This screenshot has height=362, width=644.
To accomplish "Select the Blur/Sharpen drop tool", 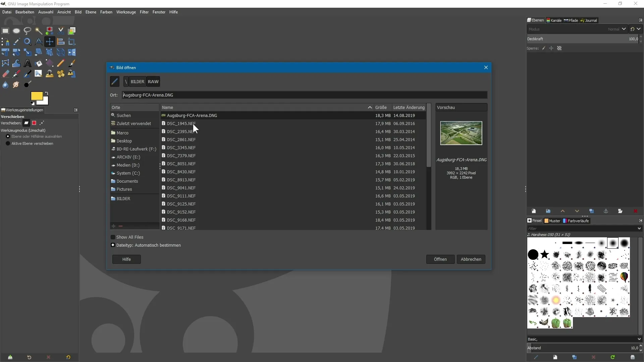I will point(5,84).
